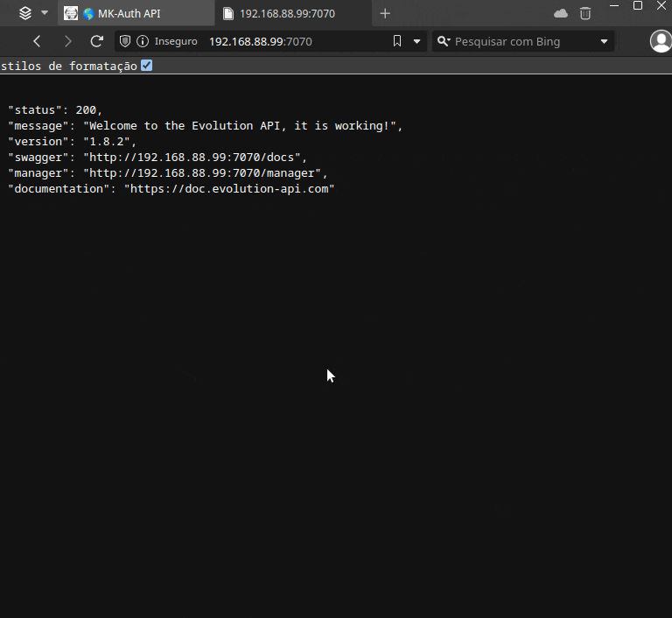Select the 192.168.88.99:7070 tab
This screenshot has width=672, height=618.
287,13
